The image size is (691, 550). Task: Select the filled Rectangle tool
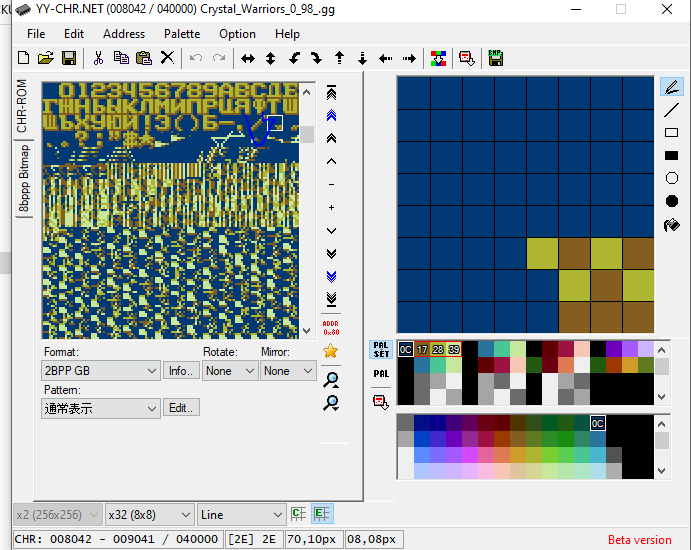coord(672,156)
